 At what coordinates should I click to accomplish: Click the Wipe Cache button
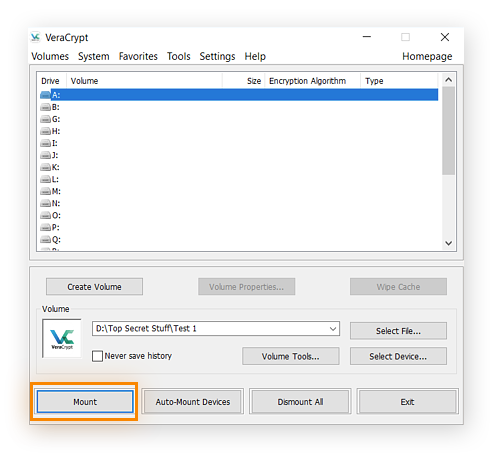pyautogui.click(x=398, y=287)
